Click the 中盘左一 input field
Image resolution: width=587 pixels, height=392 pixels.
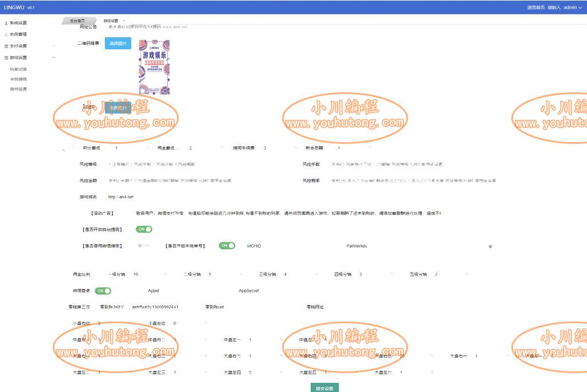[x=265, y=340]
